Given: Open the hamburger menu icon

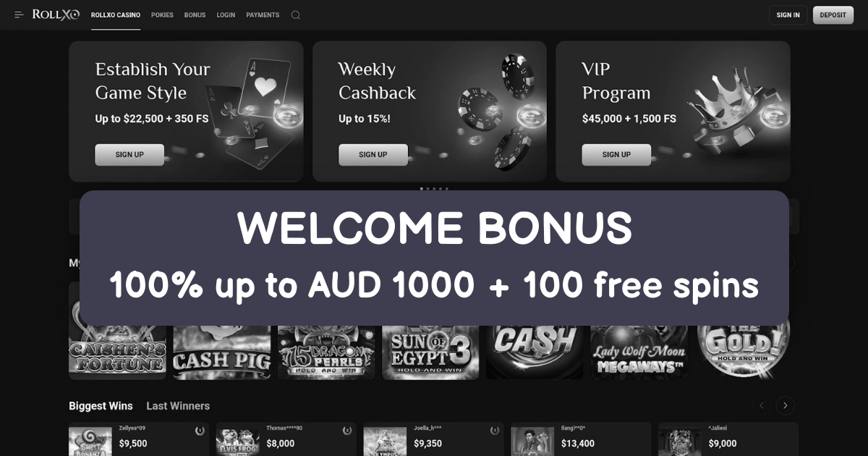Looking at the screenshot, I should [x=19, y=14].
